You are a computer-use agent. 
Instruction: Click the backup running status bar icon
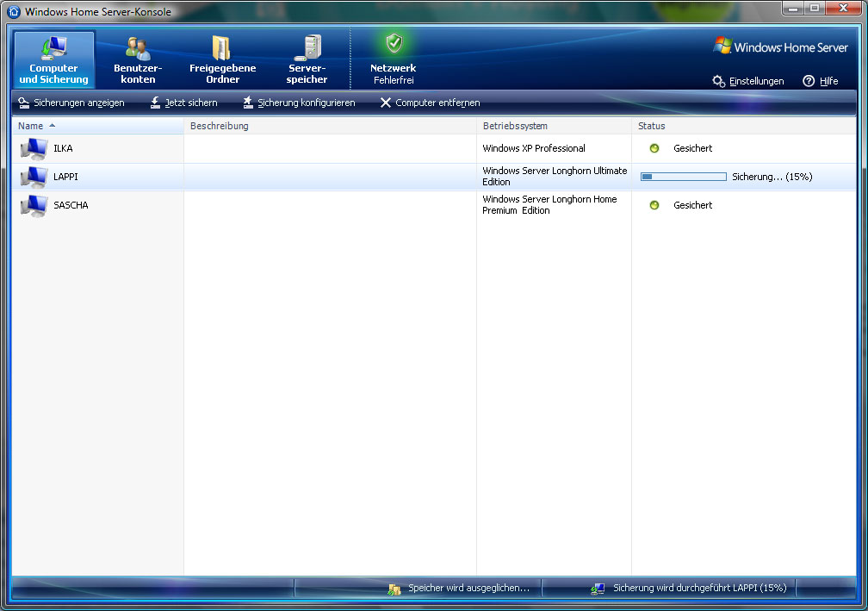pos(598,589)
